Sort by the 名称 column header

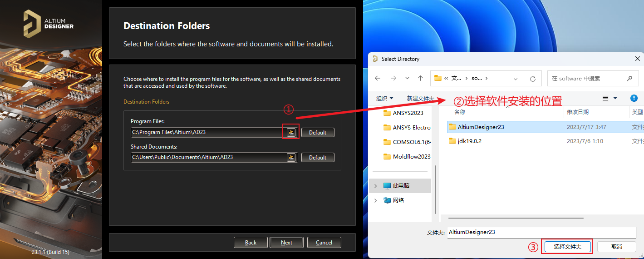(460, 112)
